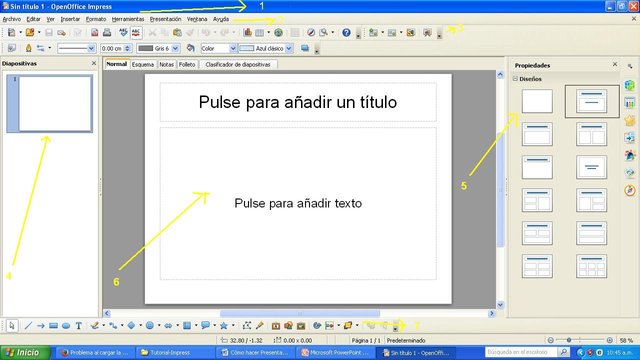The image size is (640, 360).
Task: Click the New document icon
Action: [11, 32]
